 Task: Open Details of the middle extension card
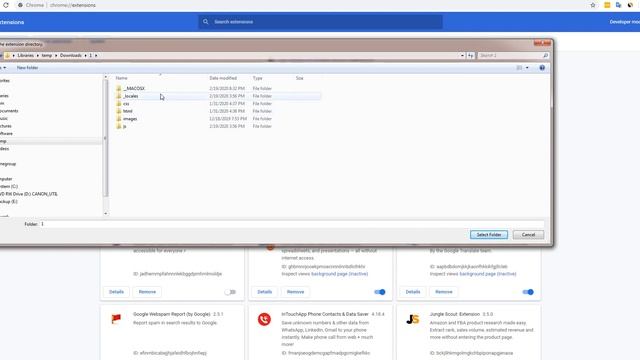pos(264,292)
